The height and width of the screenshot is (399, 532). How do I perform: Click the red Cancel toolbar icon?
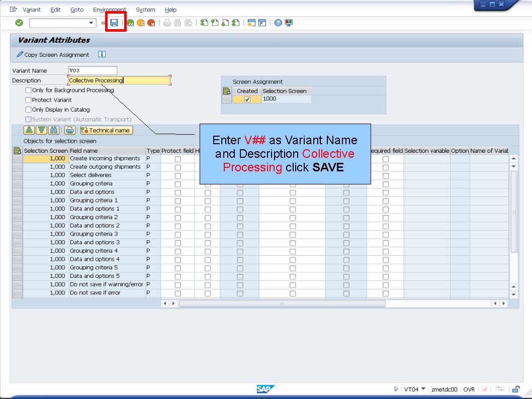tap(150, 22)
